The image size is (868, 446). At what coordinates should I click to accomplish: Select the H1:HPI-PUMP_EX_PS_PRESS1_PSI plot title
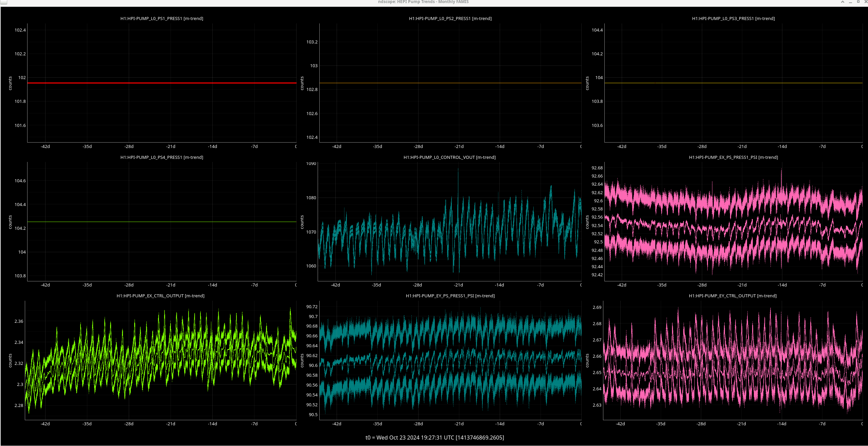(733, 157)
